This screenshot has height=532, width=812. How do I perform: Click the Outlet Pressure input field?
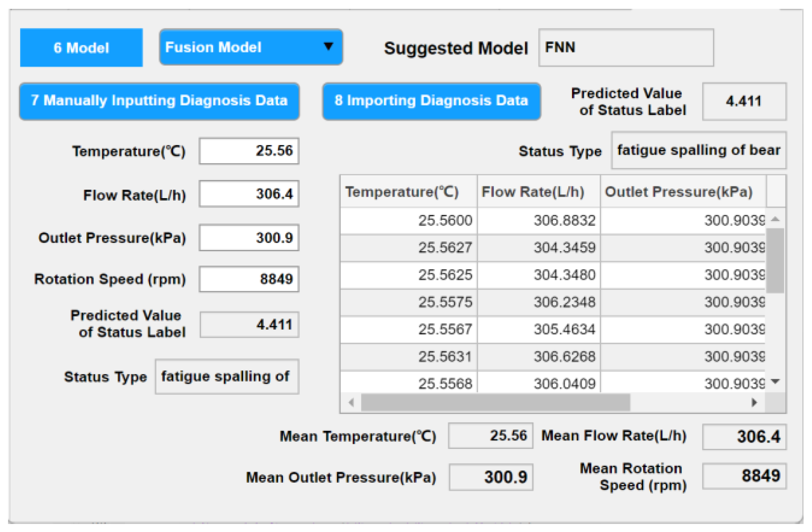tap(249, 238)
